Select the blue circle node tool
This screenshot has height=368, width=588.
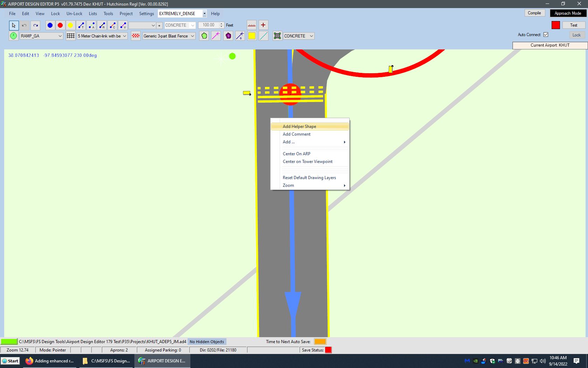pos(50,25)
